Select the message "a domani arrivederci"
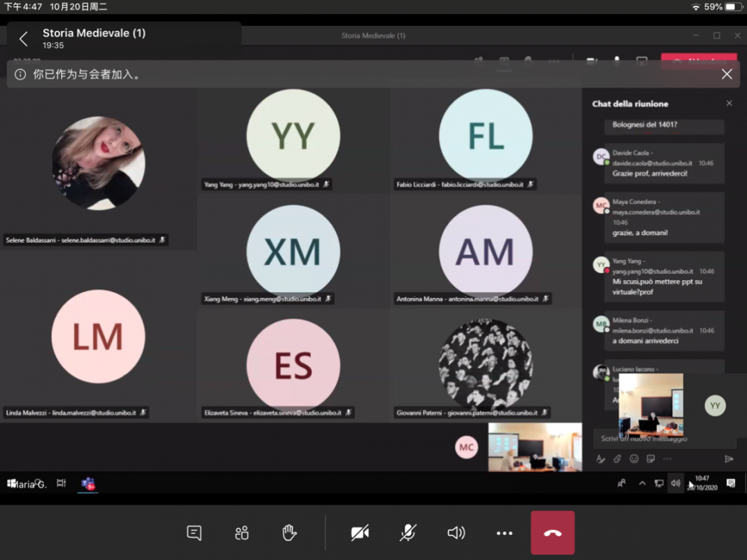Image resolution: width=747 pixels, height=560 pixels. (645, 341)
